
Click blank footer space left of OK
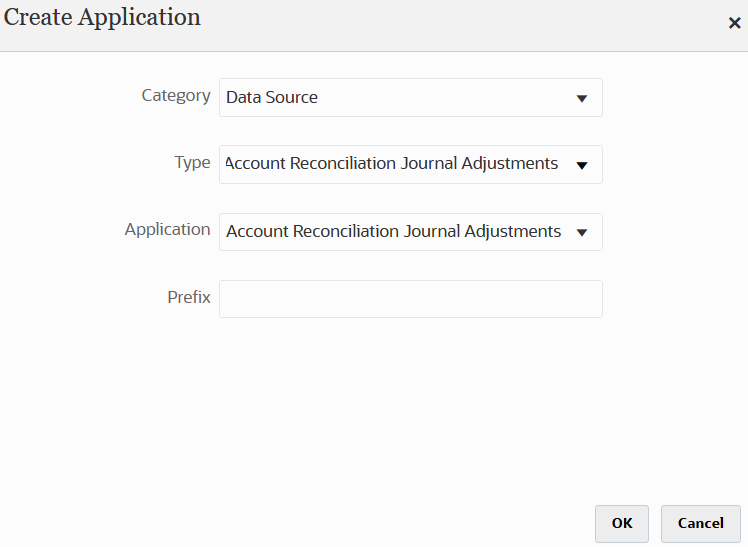(x=300, y=523)
